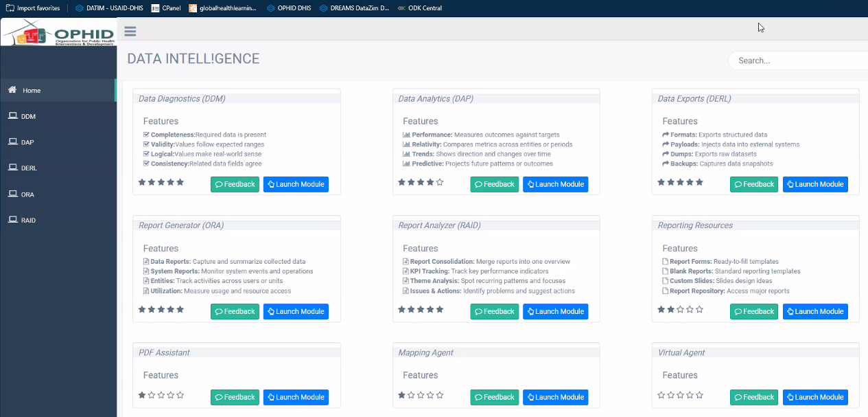Screen dimensions: 868x417
Task: Give feedback on PDF Assistant
Action: 235,397
